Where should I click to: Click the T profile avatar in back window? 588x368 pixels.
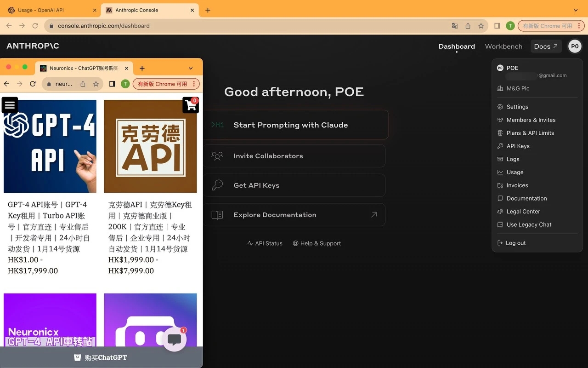510,26
